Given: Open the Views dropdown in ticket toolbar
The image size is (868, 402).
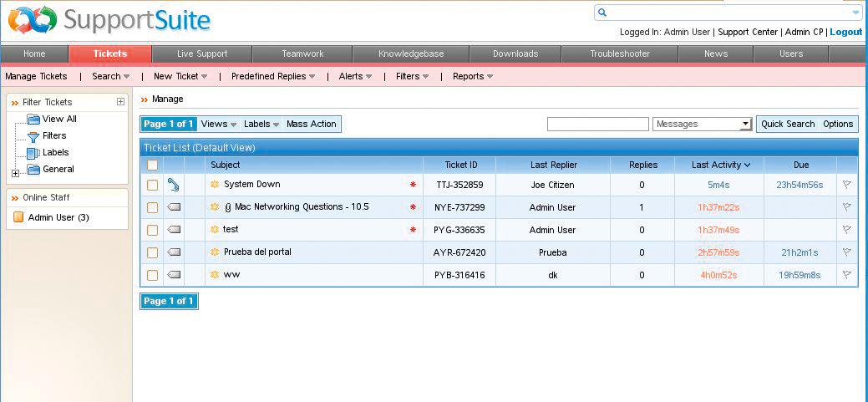Looking at the screenshot, I should click(x=219, y=124).
